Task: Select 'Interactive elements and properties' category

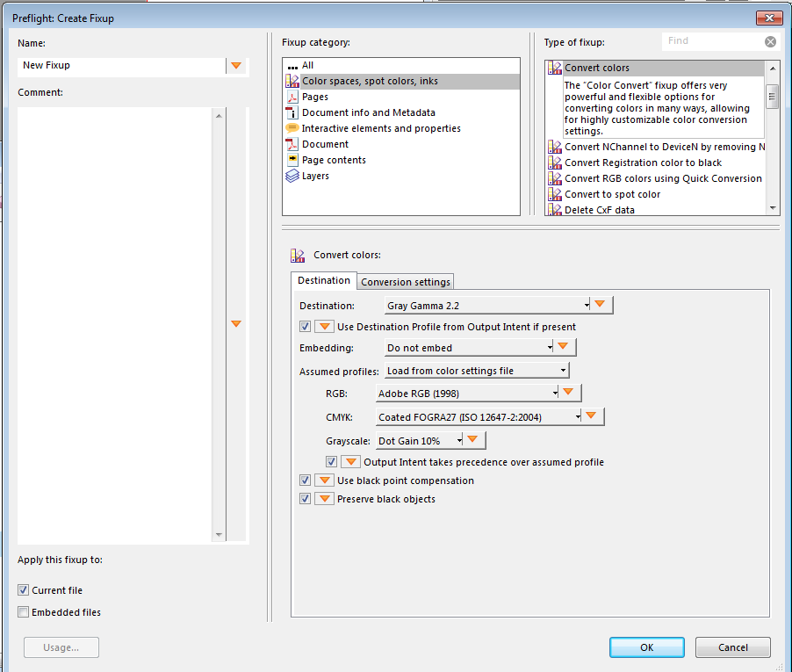Action: click(x=381, y=128)
